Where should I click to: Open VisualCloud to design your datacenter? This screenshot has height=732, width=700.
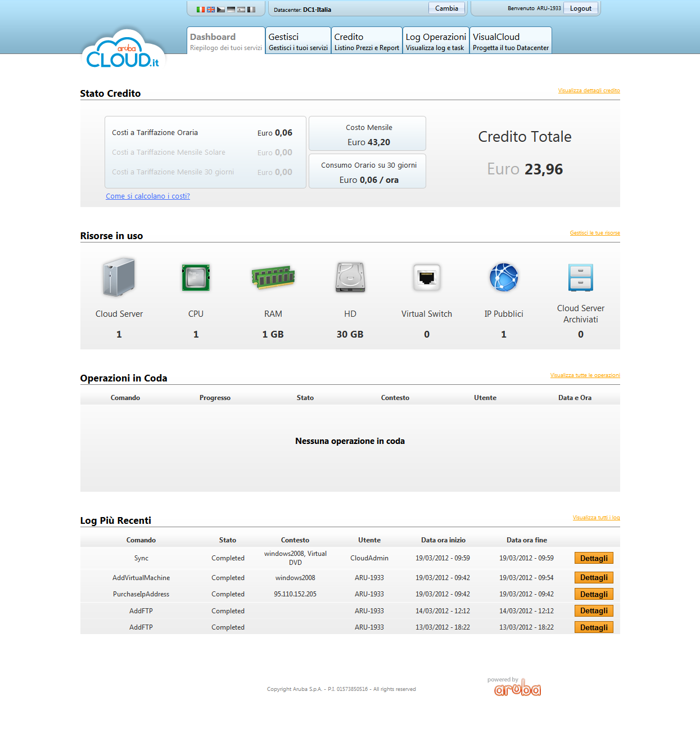[510, 40]
